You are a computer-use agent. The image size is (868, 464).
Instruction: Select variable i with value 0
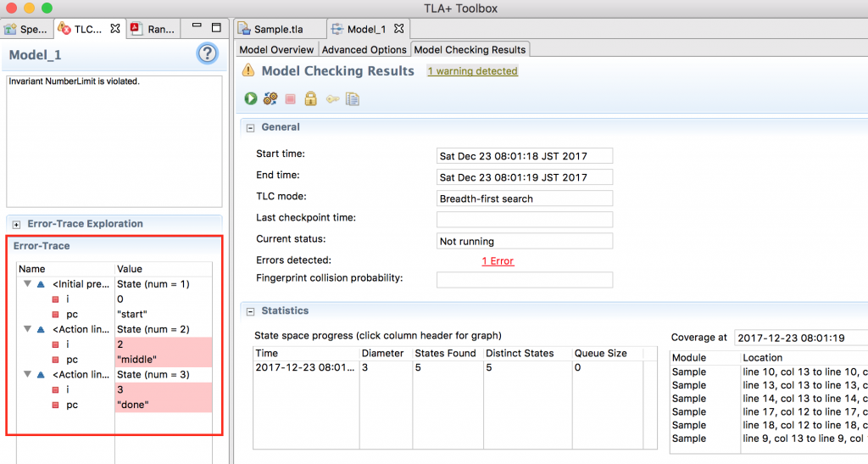114,299
